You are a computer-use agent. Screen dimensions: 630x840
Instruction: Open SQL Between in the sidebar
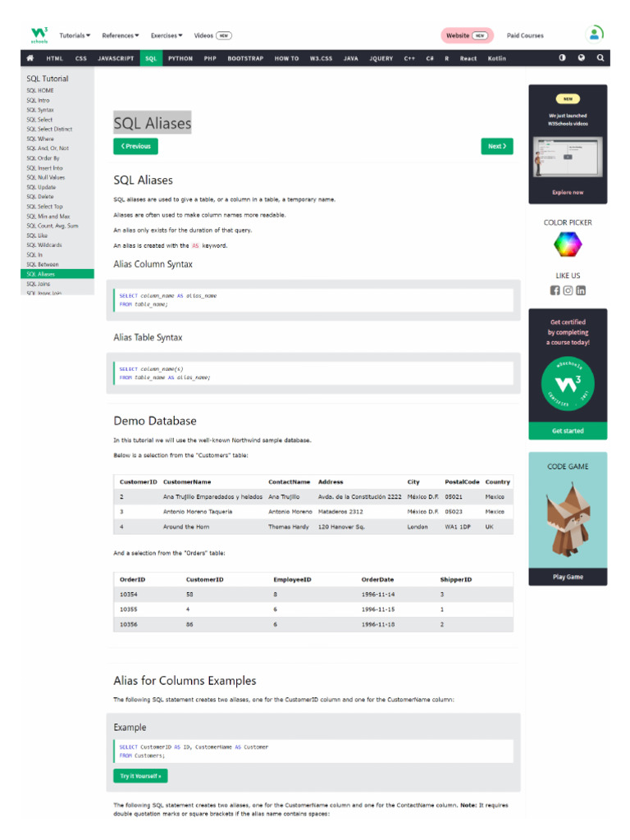[43, 264]
